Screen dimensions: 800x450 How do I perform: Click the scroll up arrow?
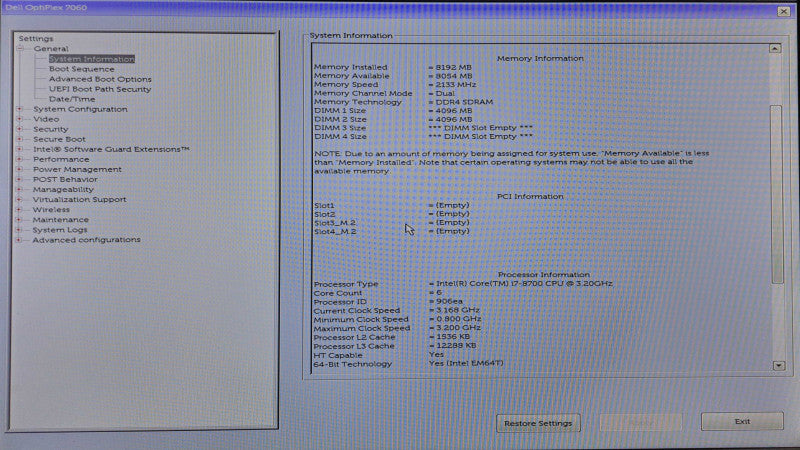(x=775, y=48)
